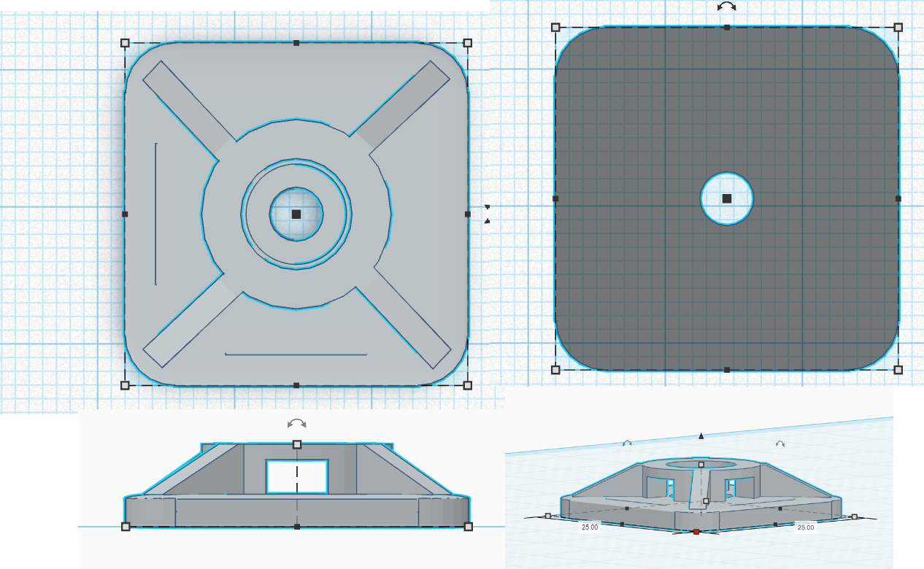Grab the bottom-left white corner handle of the dark bottom view
This screenshot has width=924, height=569.
[555, 370]
